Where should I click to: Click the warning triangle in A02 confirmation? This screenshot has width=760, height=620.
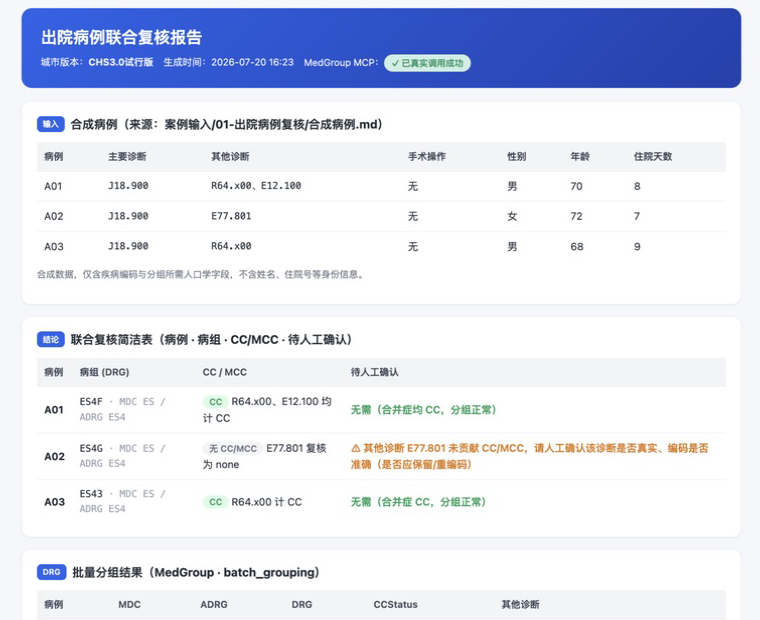coord(356,448)
